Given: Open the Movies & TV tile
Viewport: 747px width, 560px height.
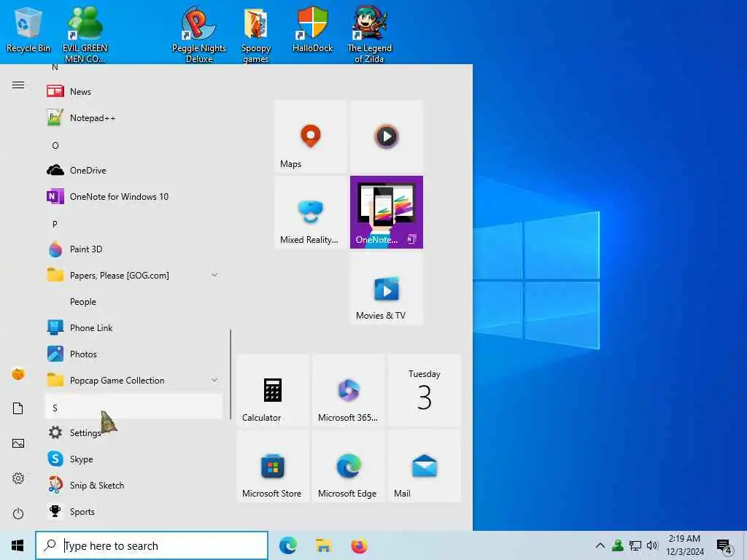Looking at the screenshot, I should [387, 288].
